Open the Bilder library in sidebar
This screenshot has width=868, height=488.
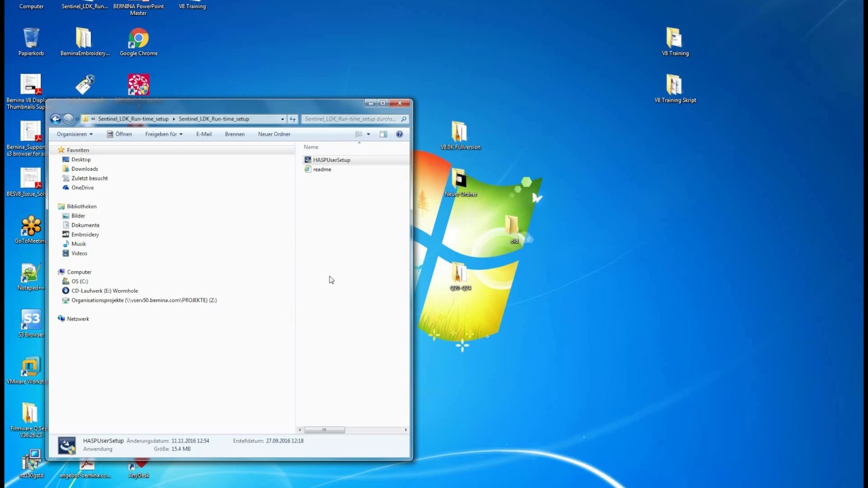(78, 216)
